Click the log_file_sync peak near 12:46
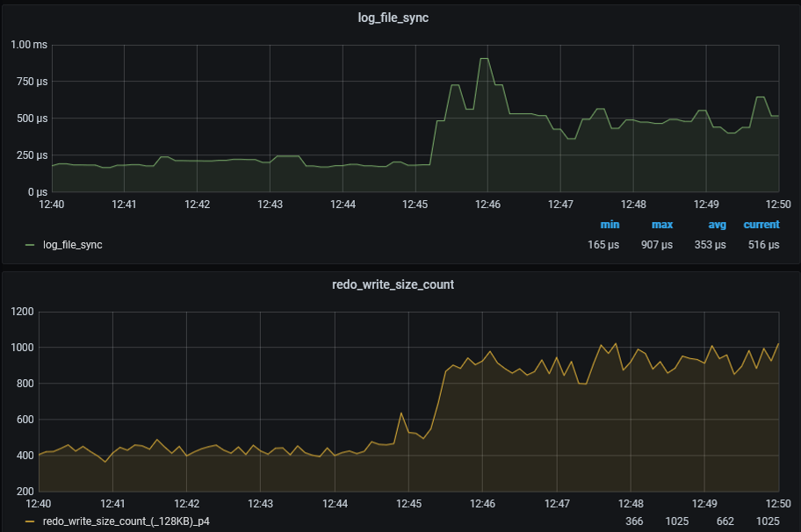 click(484, 59)
